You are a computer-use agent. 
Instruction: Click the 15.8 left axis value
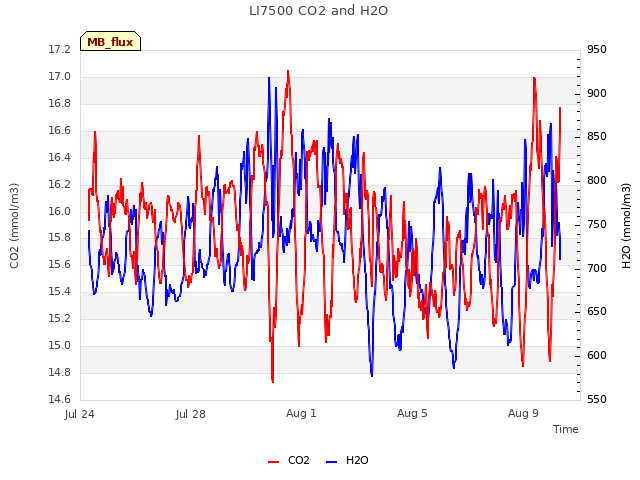[60, 238]
